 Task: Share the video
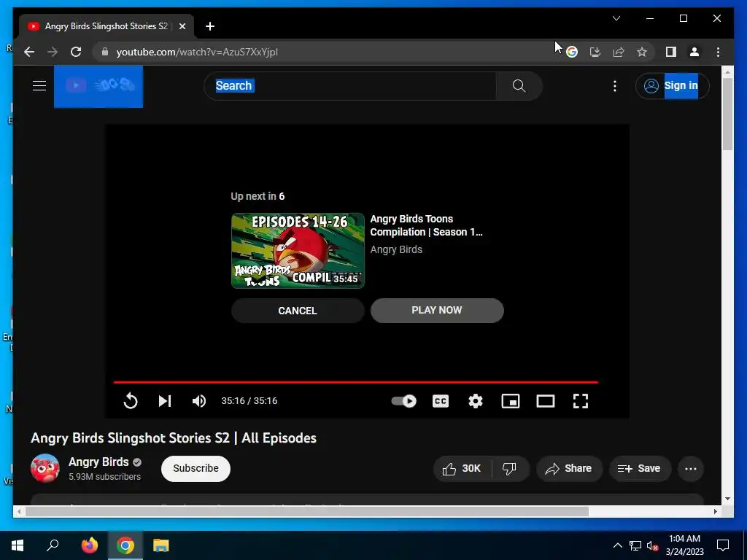coord(569,469)
